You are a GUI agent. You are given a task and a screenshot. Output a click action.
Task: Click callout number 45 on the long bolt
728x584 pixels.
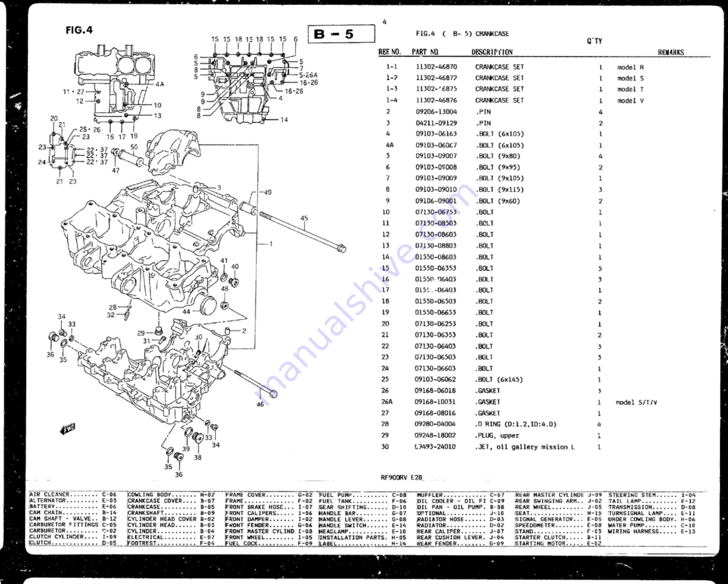[304, 218]
